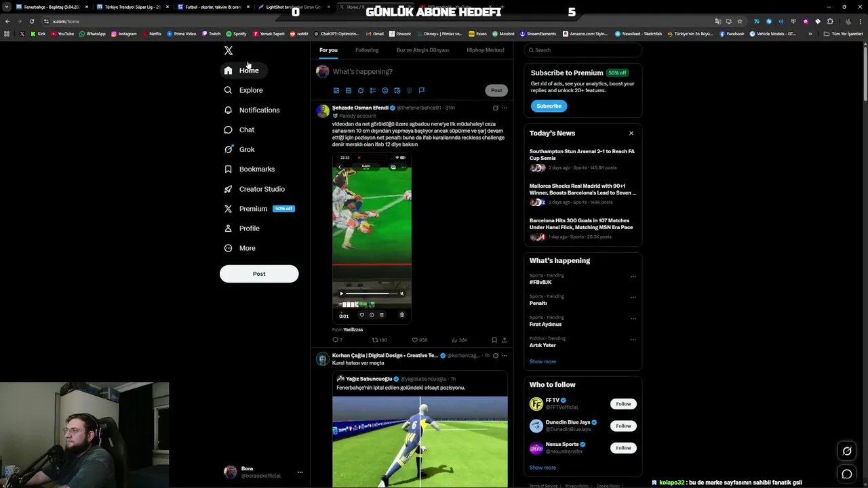This screenshot has height=488, width=868.
Task: Click the Subscribe to Premium button
Action: pyautogui.click(x=549, y=106)
